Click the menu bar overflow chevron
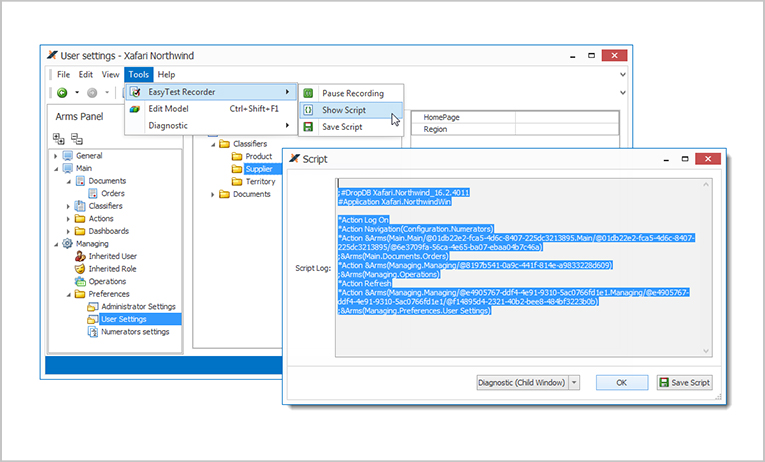The height and width of the screenshot is (462, 765). 623,75
